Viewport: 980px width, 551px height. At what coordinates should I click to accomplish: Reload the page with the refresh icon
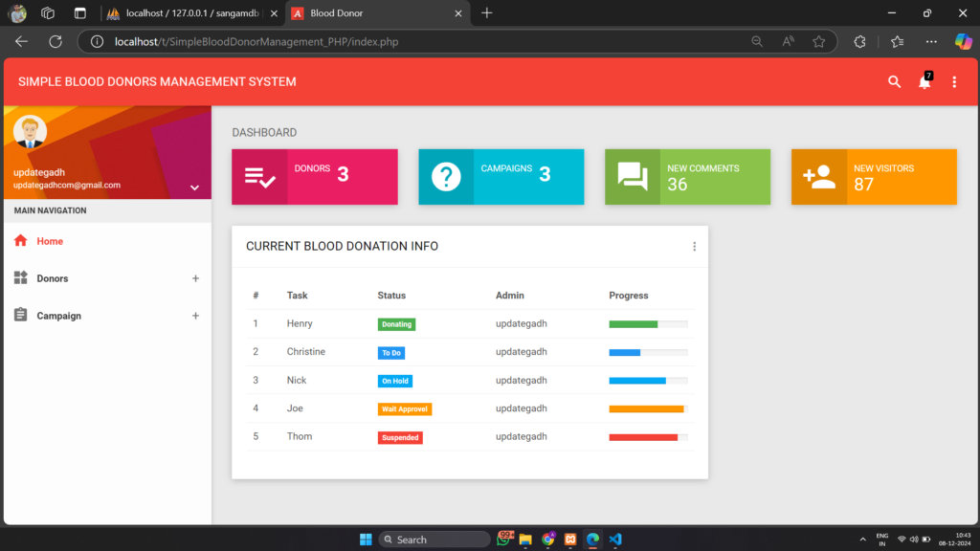pos(56,42)
